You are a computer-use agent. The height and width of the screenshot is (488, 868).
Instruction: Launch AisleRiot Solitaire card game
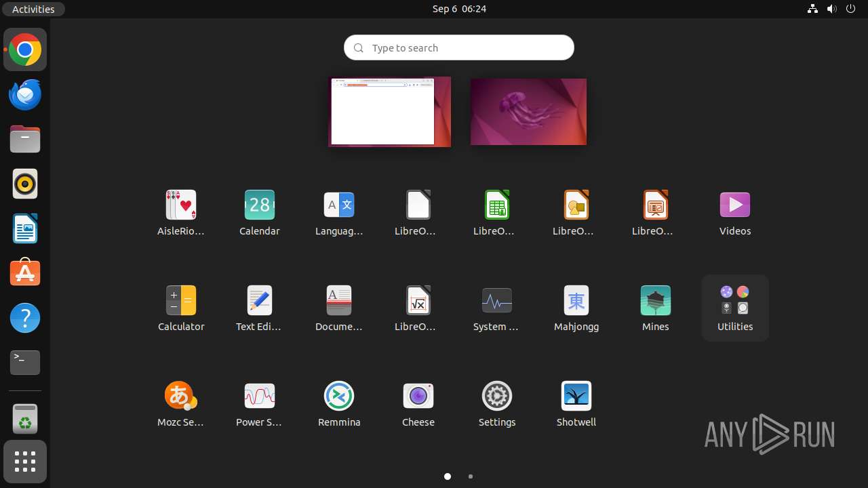[181, 213]
